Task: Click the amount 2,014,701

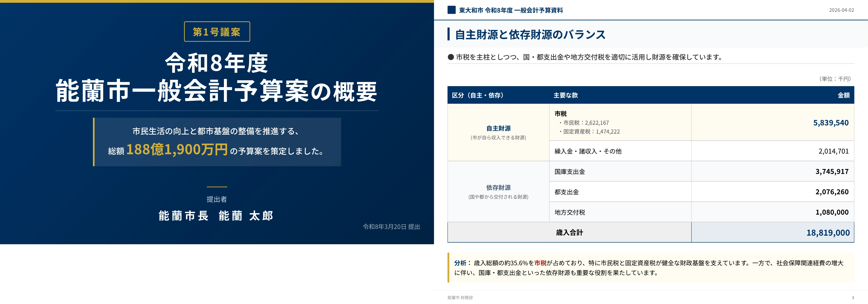Action: [x=834, y=151]
